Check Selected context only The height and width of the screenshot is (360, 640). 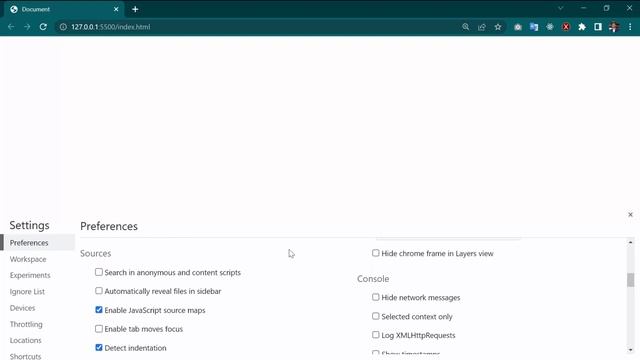coord(376,316)
